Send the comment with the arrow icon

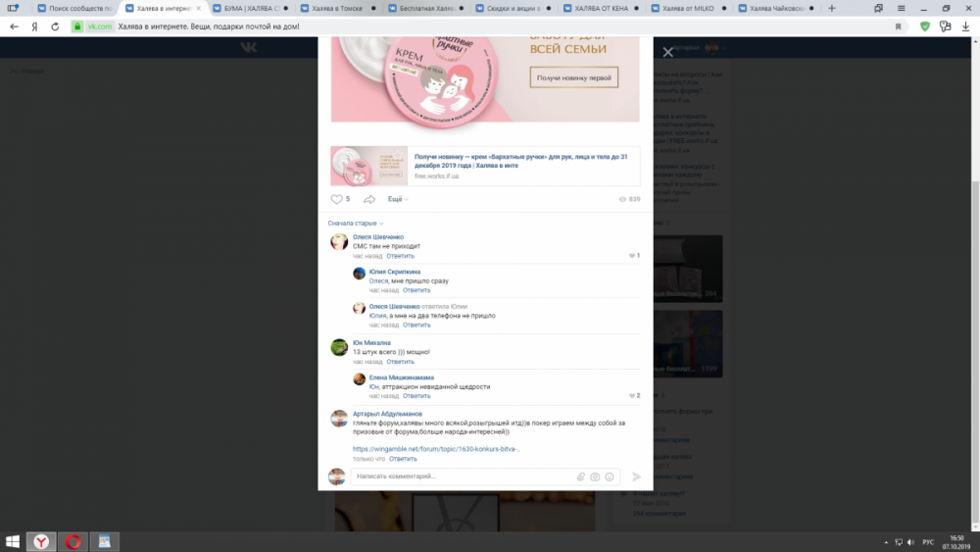(x=636, y=477)
